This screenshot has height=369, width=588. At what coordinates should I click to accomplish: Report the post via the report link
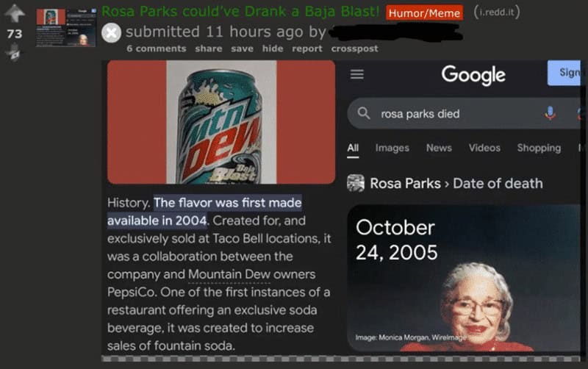307,49
